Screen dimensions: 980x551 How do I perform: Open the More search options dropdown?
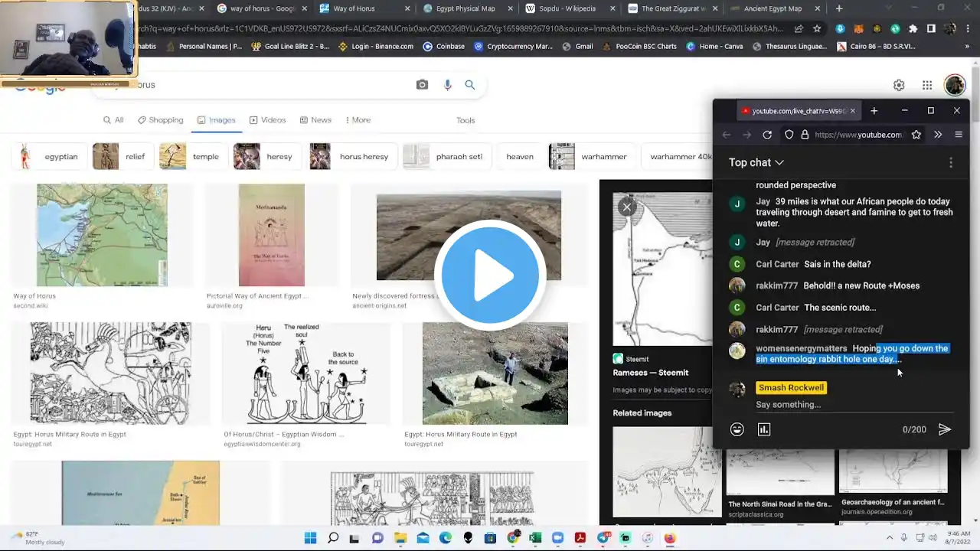point(358,120)
